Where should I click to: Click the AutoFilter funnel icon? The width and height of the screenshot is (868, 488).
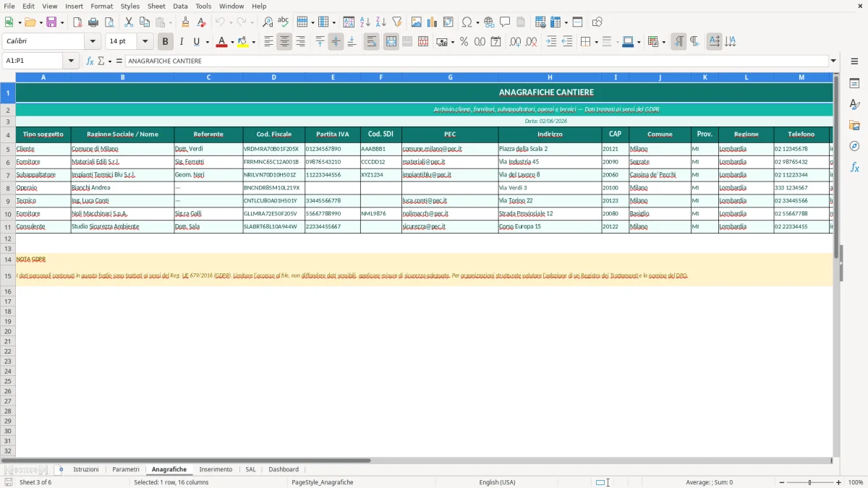coord(396,22)
